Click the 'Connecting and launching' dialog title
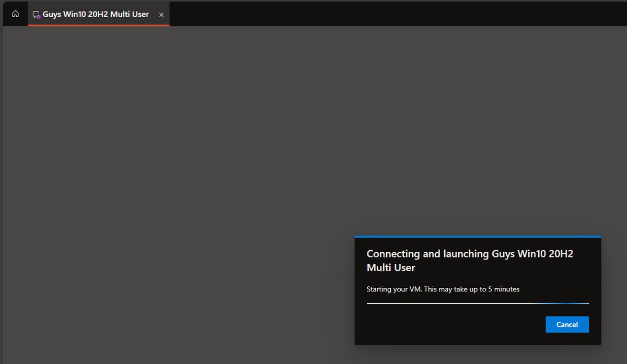The image size is (627, 364). (x=470, y=261)
